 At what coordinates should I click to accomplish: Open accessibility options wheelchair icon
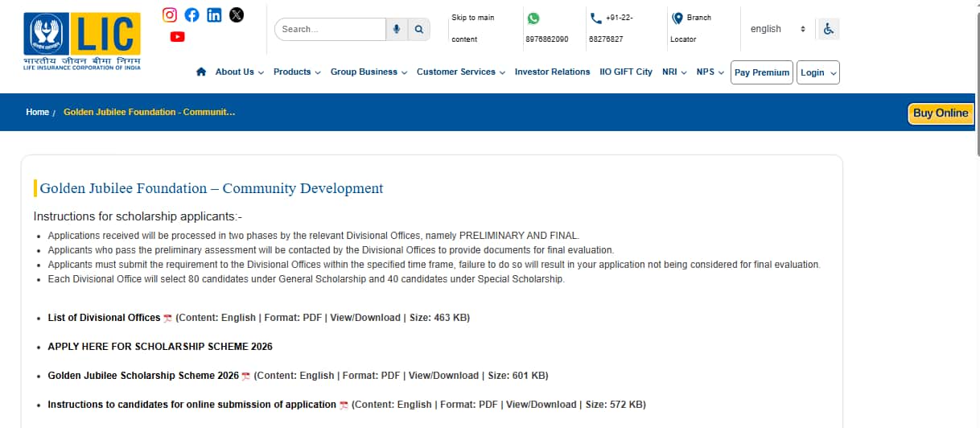[x=829, y=29]
